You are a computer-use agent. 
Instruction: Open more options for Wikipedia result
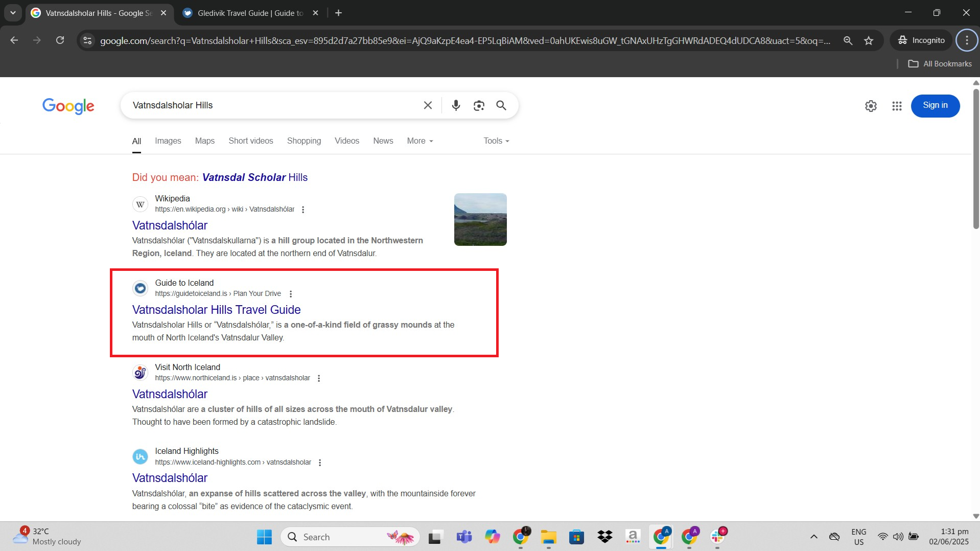coord(303,210)
